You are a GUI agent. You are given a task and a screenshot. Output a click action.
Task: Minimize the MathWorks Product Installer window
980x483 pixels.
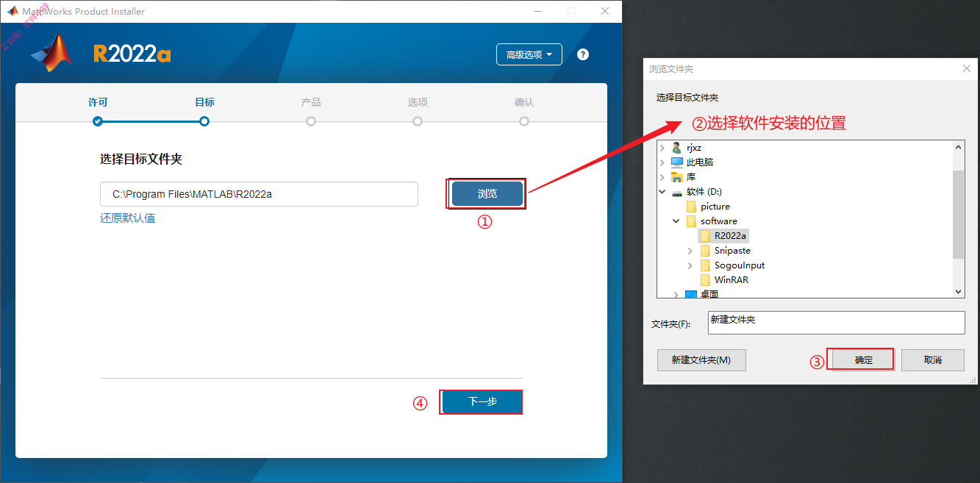coord(537,11)
